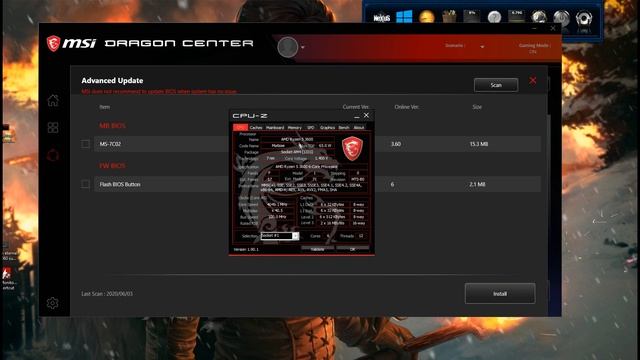Click the Nexus dock logo
Viewport: 640px width, 360px height.
click(x=381, y=18)
